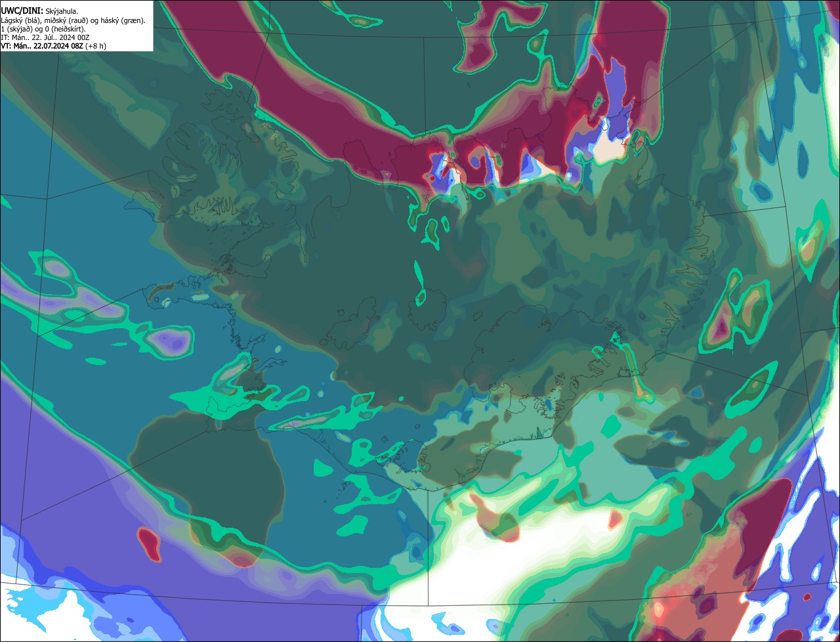Viewport: 840px width, 642px height.
Task: Click the 'Lágský (blá), miðský (rauð)' legend line
Action: (x=73, y=20)
